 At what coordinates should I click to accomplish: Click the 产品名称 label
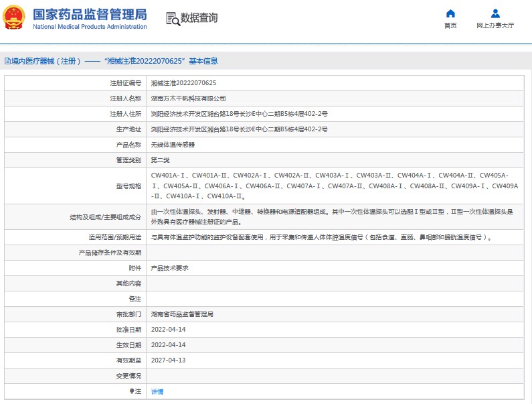(x=128, y=145)
